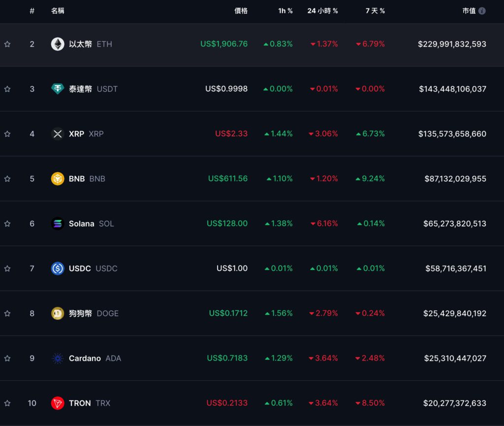Click the BNB coin logo icon
Viewport: 504px width, 426px height.
(58, 178)
